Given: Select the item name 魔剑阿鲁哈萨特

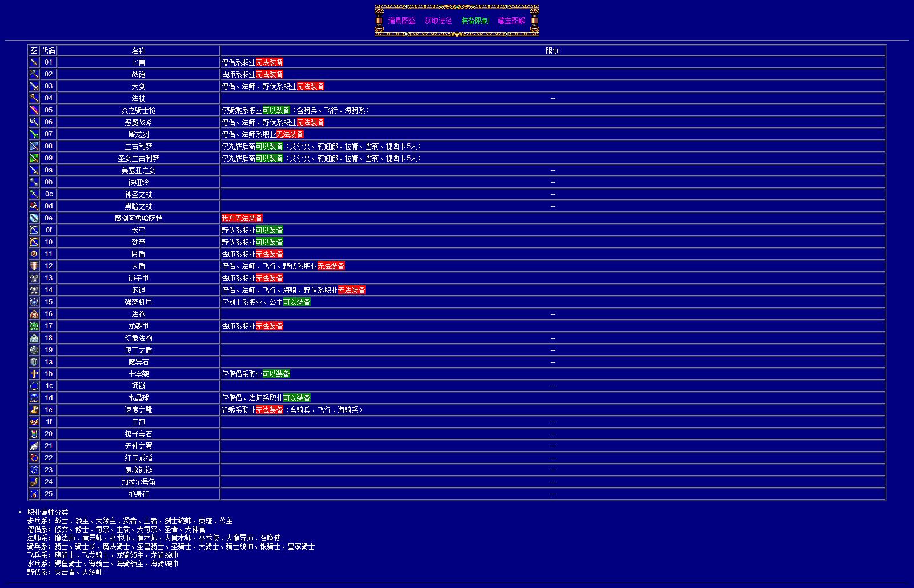Looking at the screenshot, I should click(x=138, y=218).
